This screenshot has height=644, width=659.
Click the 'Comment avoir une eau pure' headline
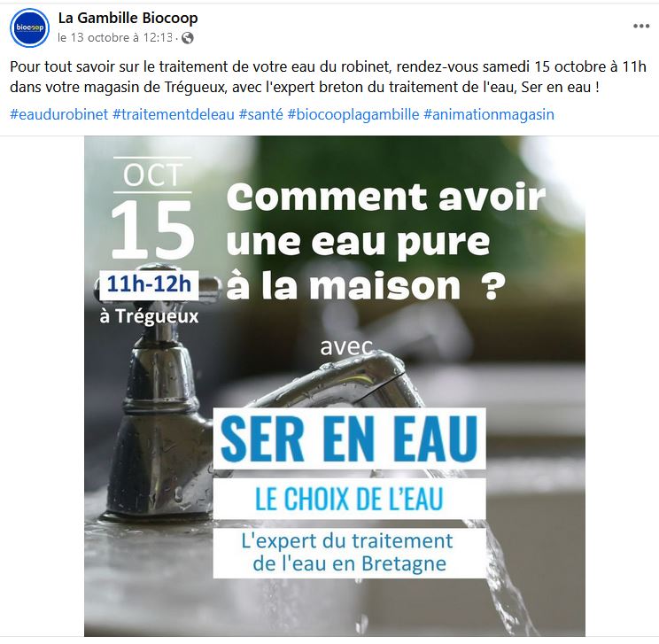(386, 241)
